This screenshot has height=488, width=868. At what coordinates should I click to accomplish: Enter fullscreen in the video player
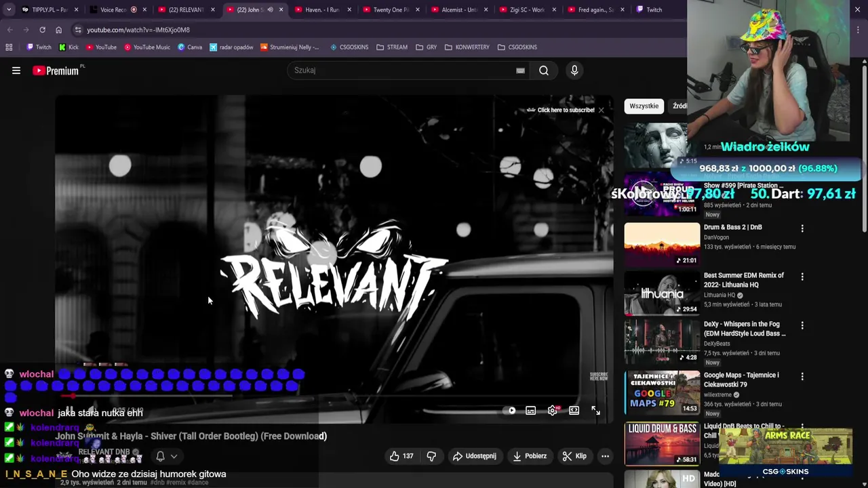[x=595, y=411]
